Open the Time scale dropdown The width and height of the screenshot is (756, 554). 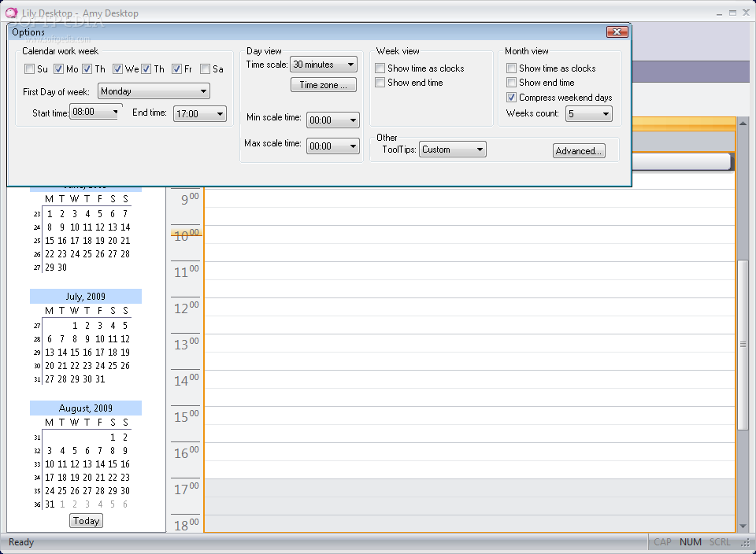point(324,64)
